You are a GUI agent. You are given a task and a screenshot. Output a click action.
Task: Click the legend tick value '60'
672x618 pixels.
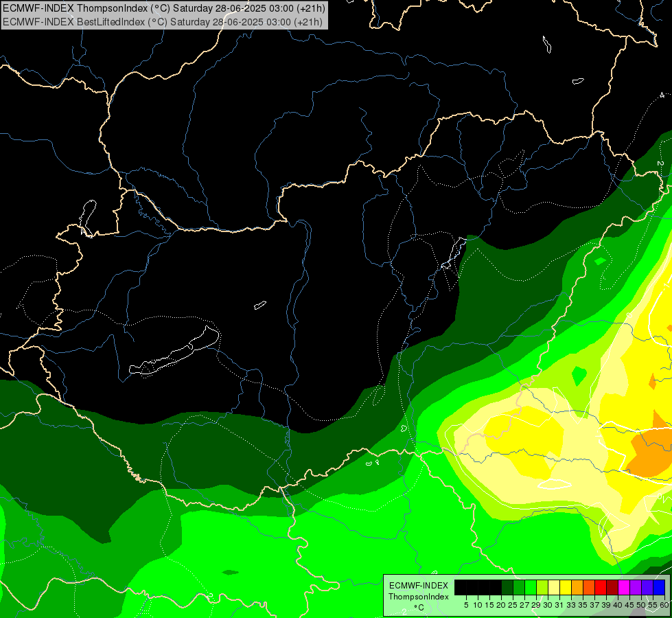click(x=664, y=605)
